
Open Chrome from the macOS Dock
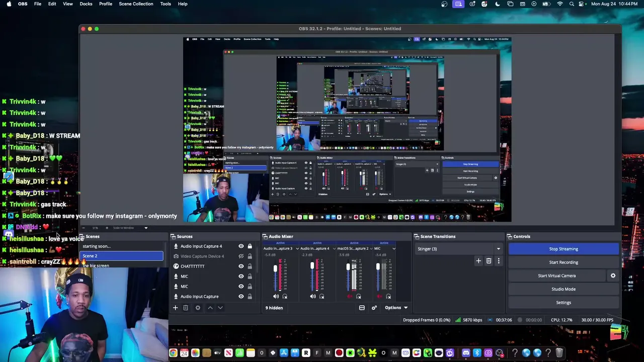tap(173, 353)
